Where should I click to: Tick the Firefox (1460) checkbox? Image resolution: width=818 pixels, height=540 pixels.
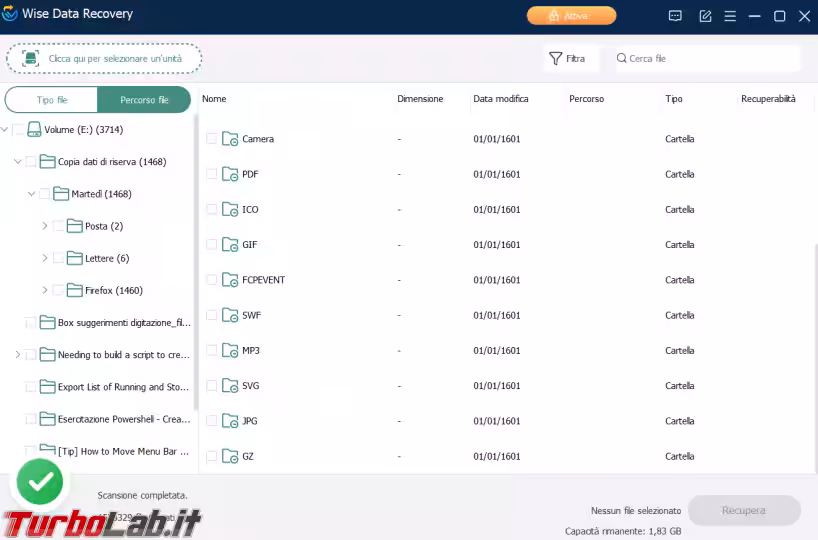pos(58,290)
